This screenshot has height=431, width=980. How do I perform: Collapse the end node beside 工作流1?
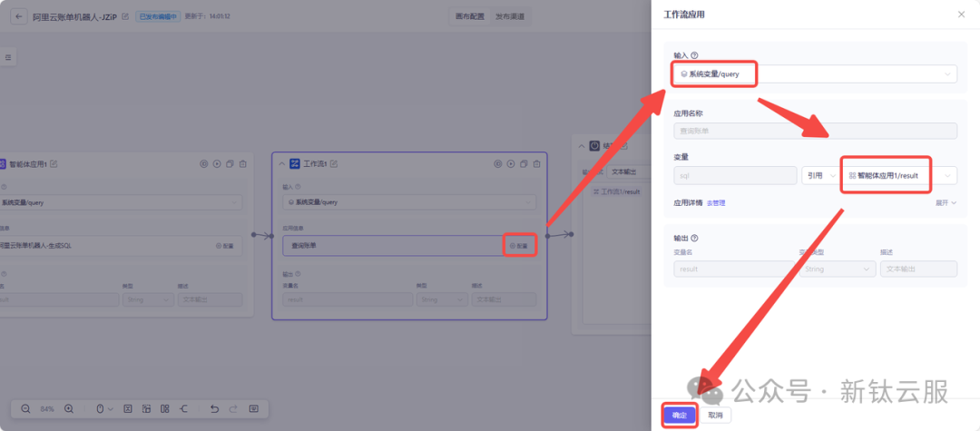pyautogui.click(x=582, y=146)
